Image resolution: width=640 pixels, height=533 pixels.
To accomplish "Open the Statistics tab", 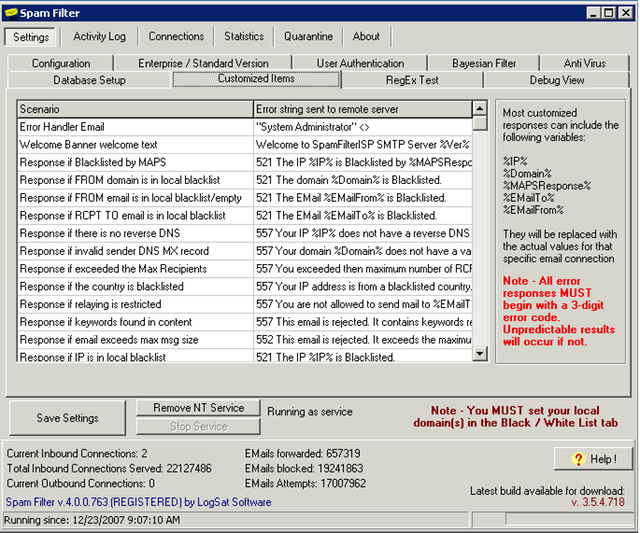I will point(244,37).
